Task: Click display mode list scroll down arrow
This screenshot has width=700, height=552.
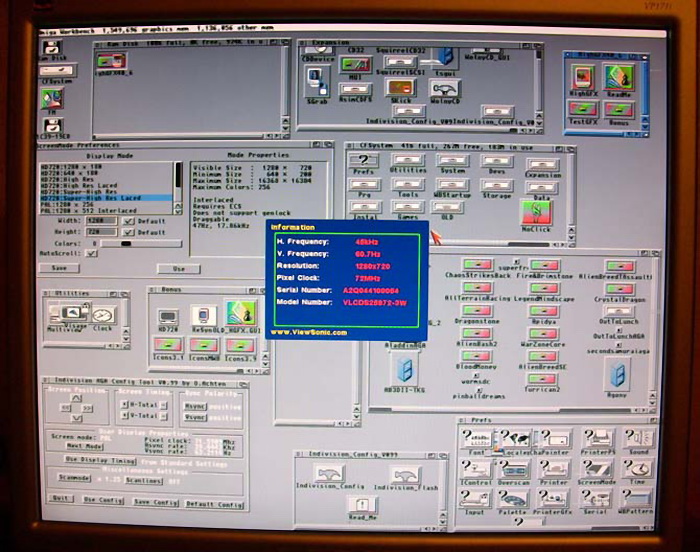Action: 178,211
